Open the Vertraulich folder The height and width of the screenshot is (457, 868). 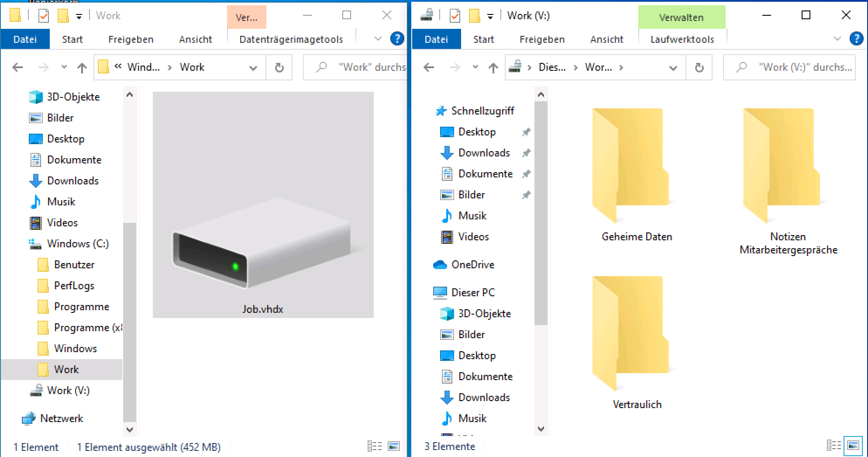click(636, 343)
